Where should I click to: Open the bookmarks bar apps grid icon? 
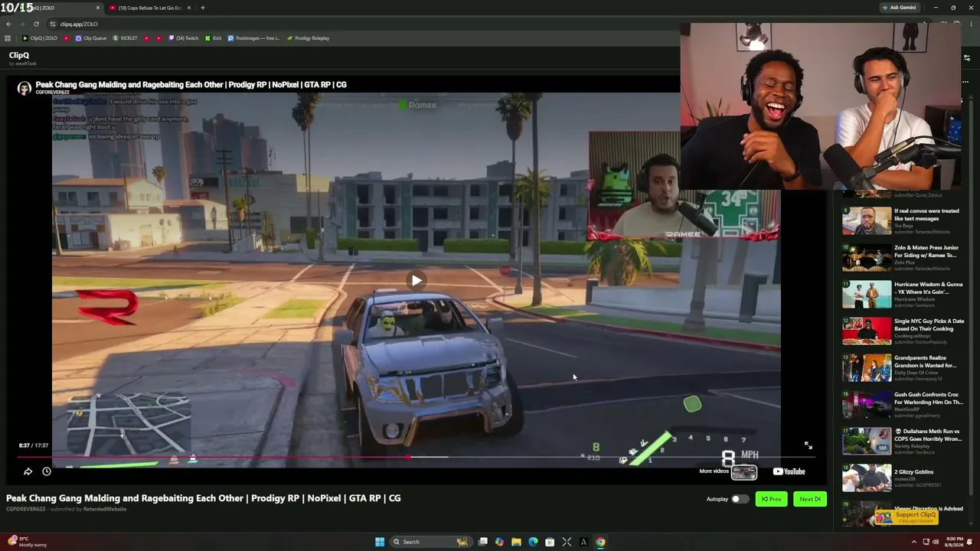pyautogui.click(x=8, y=38)
